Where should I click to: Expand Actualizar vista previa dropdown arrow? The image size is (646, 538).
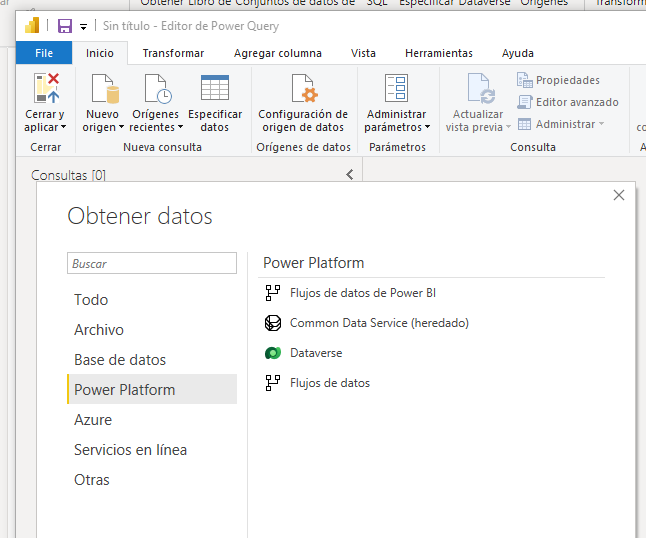click(508, 127)
